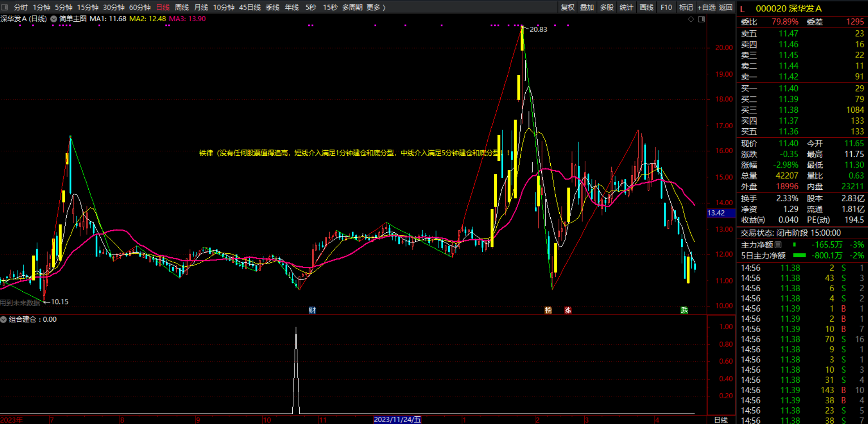Click the 财 event marker on chart

click(312, 310)
